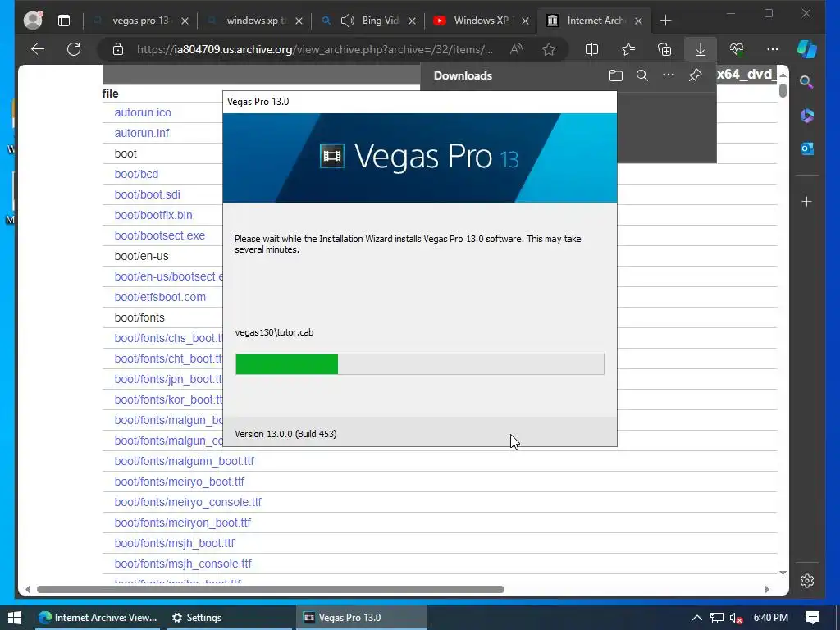
Task: Open the sidebar search icon
Action: tap(807, 82)
